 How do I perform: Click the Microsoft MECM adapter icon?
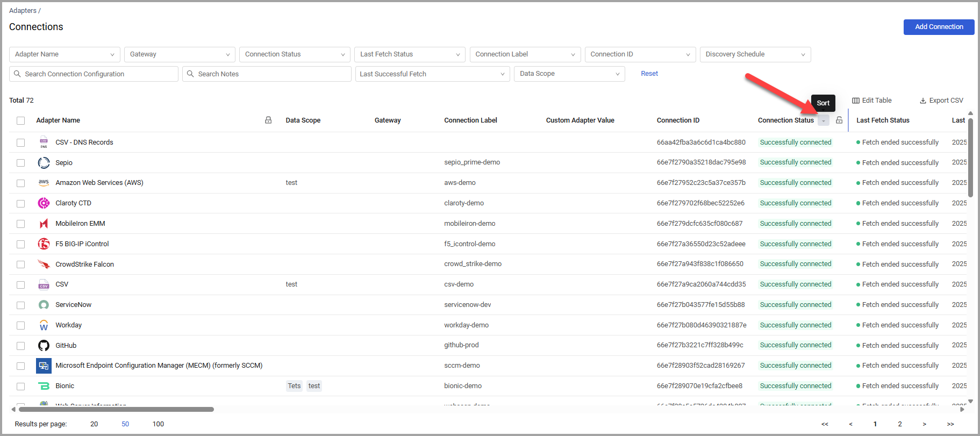click(44, 366)
